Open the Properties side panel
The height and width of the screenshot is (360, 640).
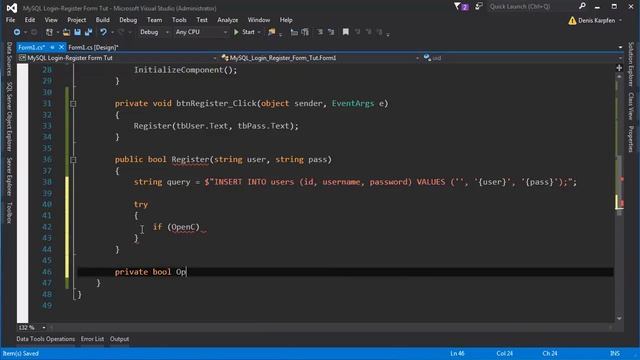[x=631, y=139]
